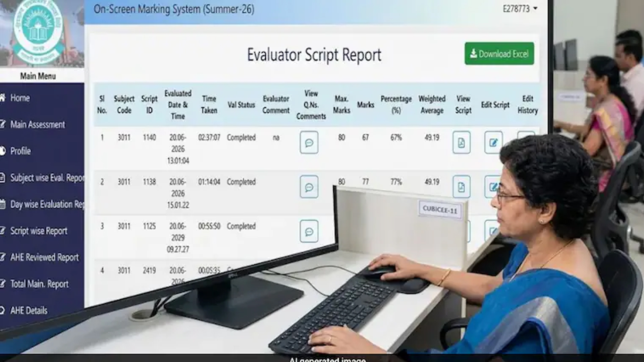The height and width of the screenshot is (362, 644).
Task: View the script PDF for script 1138
Action: tap(461, 187)
